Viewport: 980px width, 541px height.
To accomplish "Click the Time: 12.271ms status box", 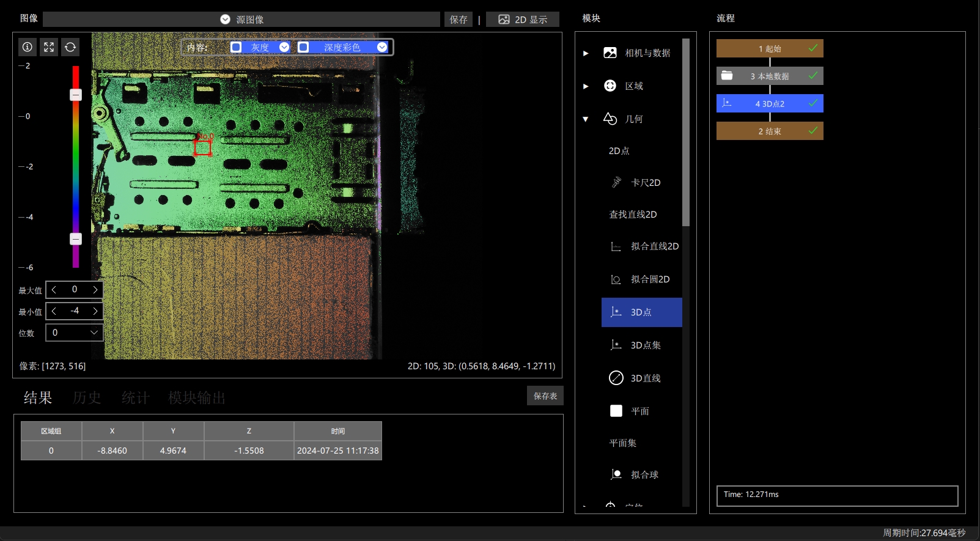I will tap(837, 496).
